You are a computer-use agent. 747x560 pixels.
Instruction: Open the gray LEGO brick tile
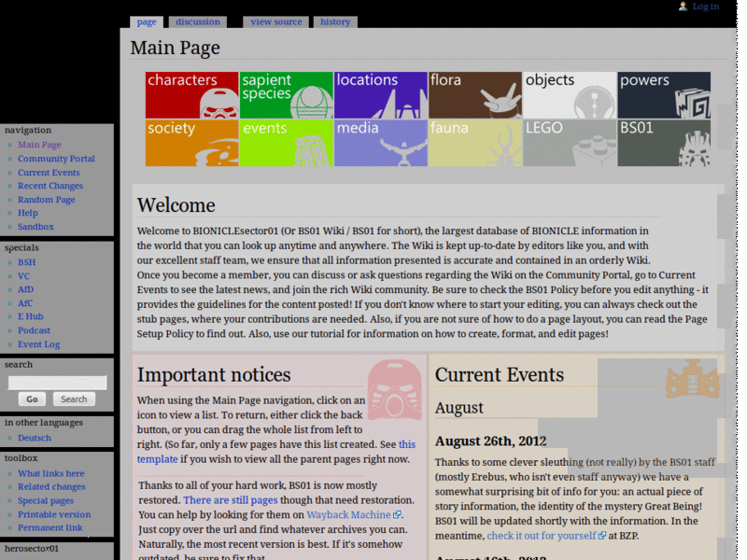(570, 143)
